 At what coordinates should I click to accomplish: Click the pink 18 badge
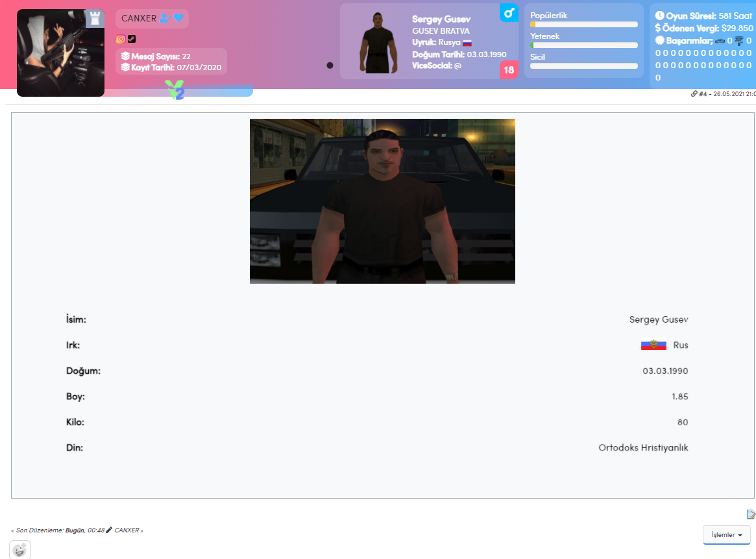[509, 70]
